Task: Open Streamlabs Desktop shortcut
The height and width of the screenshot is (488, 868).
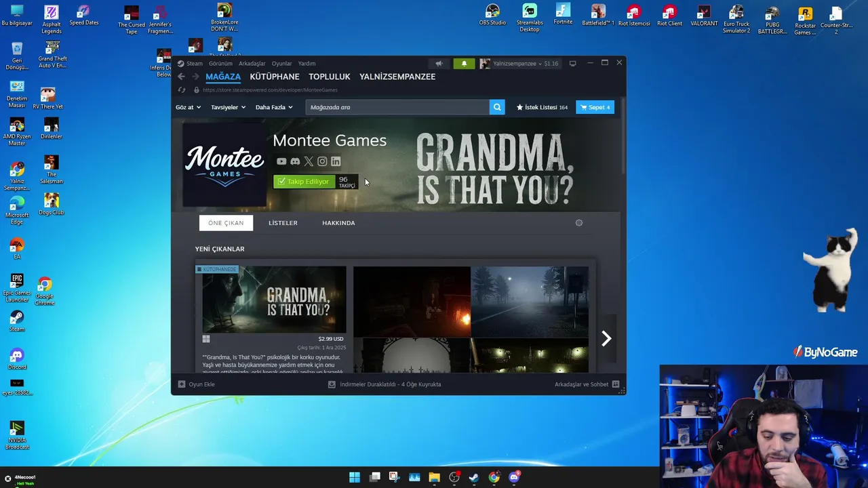Action: 530,18
